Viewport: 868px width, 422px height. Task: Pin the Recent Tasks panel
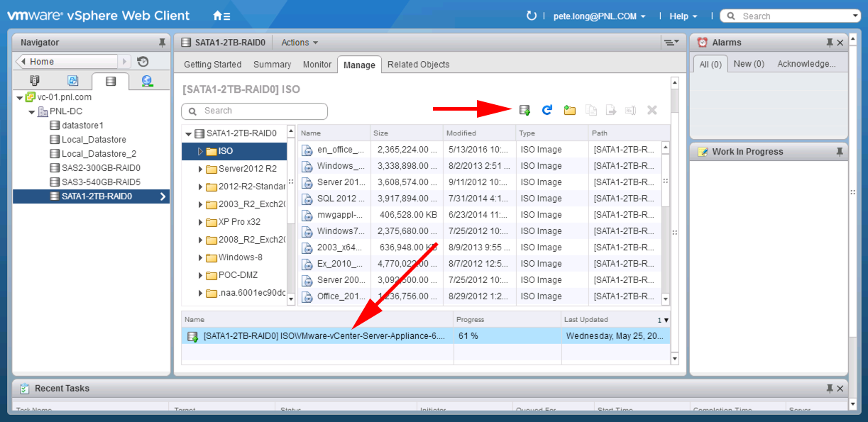830,389
